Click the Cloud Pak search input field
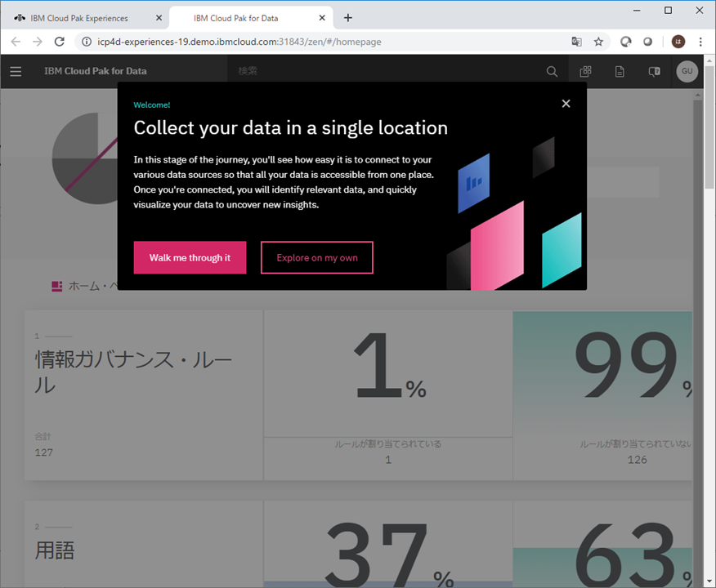 tap(384, 72)
